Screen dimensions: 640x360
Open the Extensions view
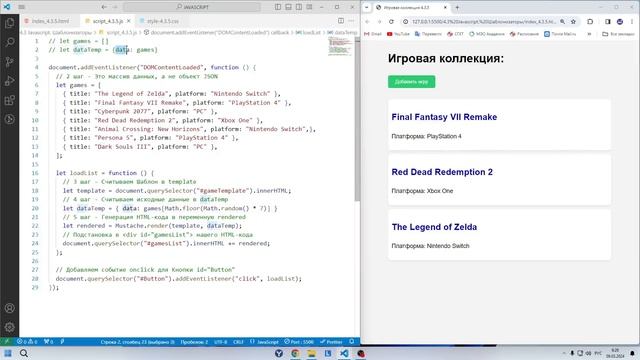[9, 100]
